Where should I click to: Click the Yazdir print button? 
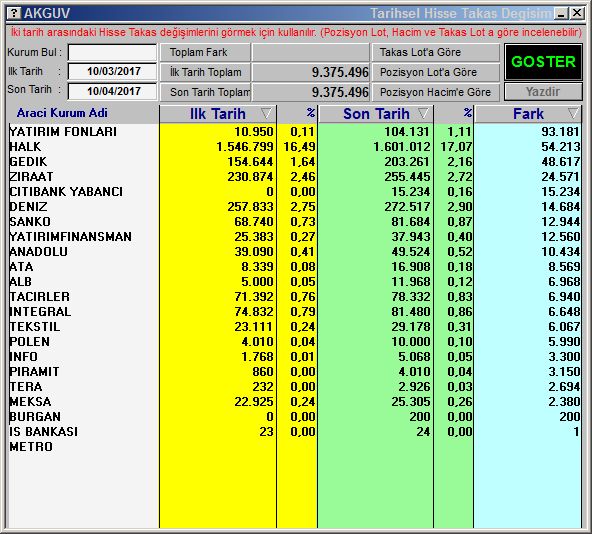coord(543,92)
